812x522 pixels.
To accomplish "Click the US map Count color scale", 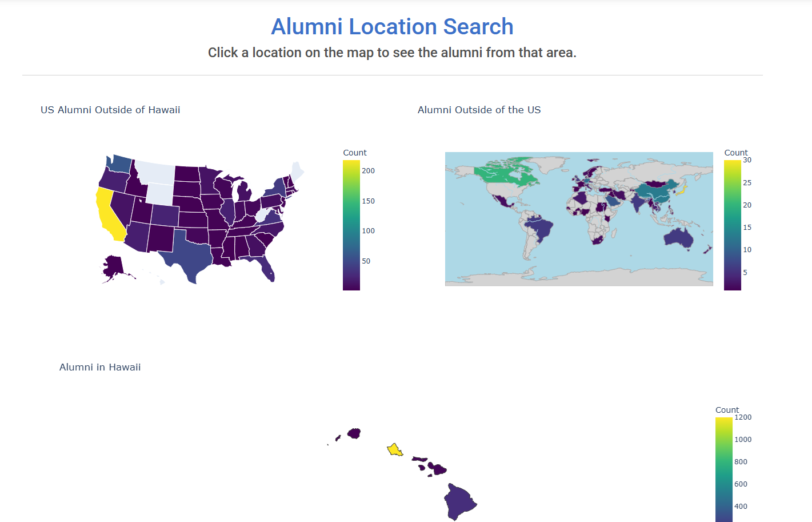I will pos(351,225).
